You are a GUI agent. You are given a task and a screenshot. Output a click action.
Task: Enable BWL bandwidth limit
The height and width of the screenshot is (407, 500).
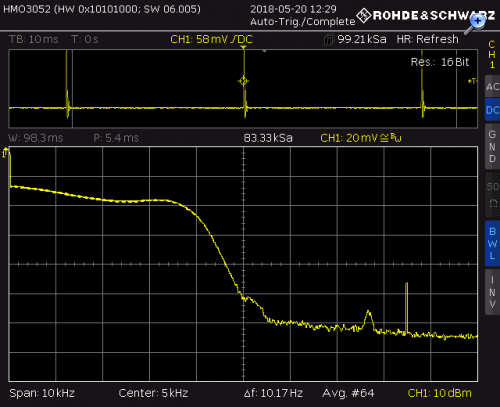coord(492,243)
